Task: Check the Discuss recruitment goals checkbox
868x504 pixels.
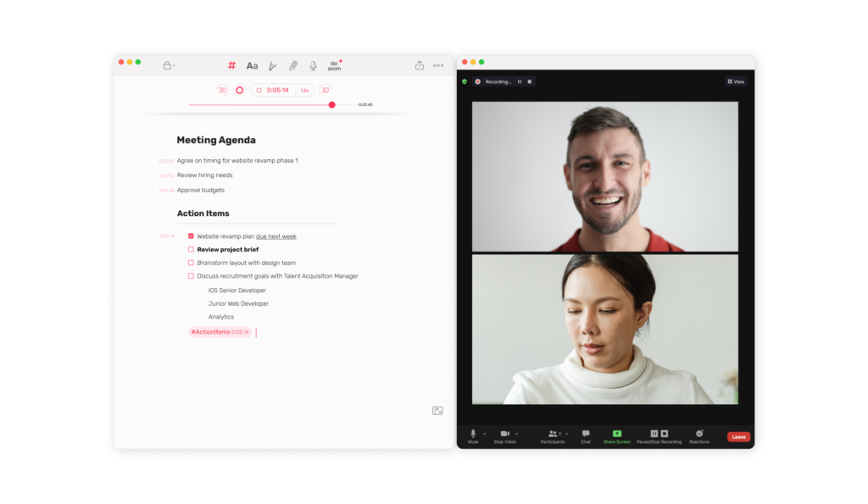Action: pos(191,276)
